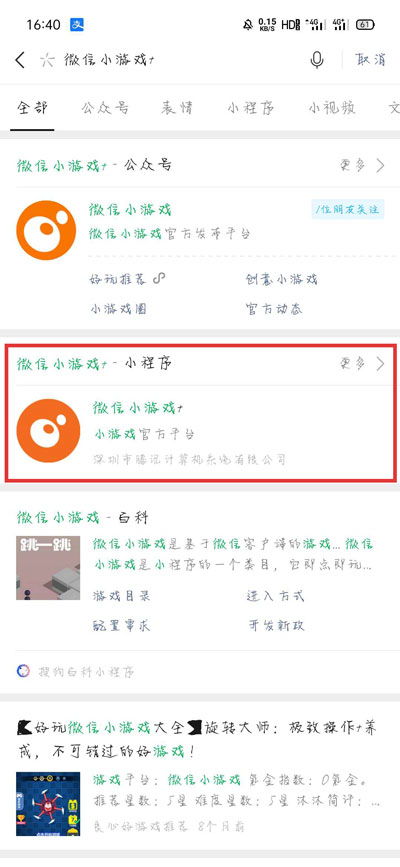The height and width of the screenshot is (867, 400).
Task: Open the 创意小游戏 link
Action: click(282, 279)
